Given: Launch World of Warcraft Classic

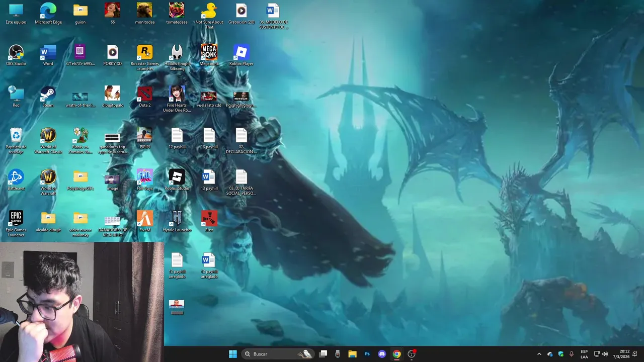Looking at the screenshot, I should pos(48,140).
